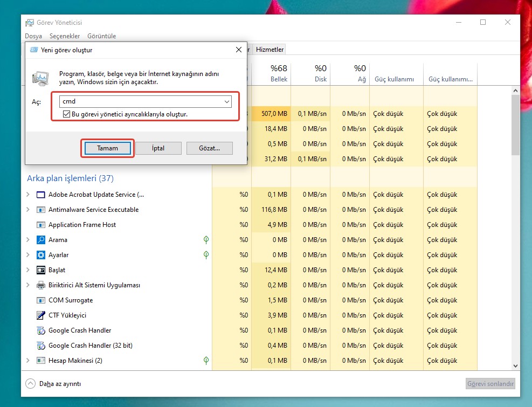This screenshot has height=407, width=532.
Task: Click the Ayarlar gear process icon
Action: click(x=41, y=255)
